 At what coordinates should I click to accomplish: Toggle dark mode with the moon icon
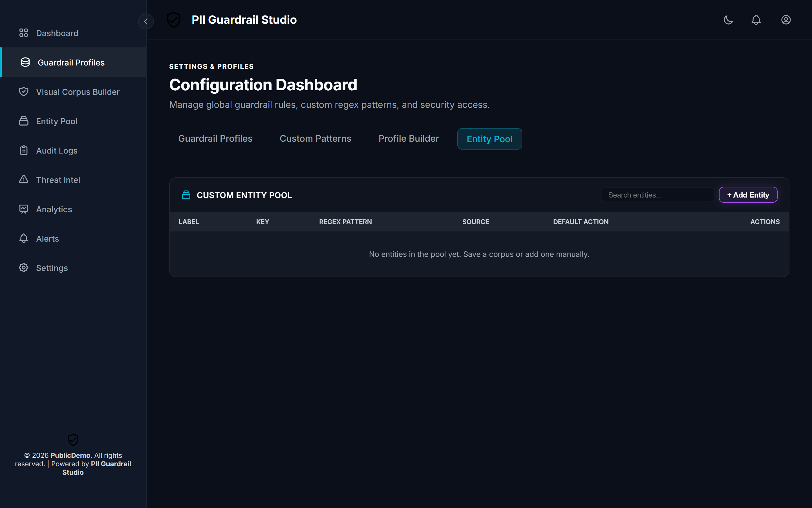coord(728,20)
